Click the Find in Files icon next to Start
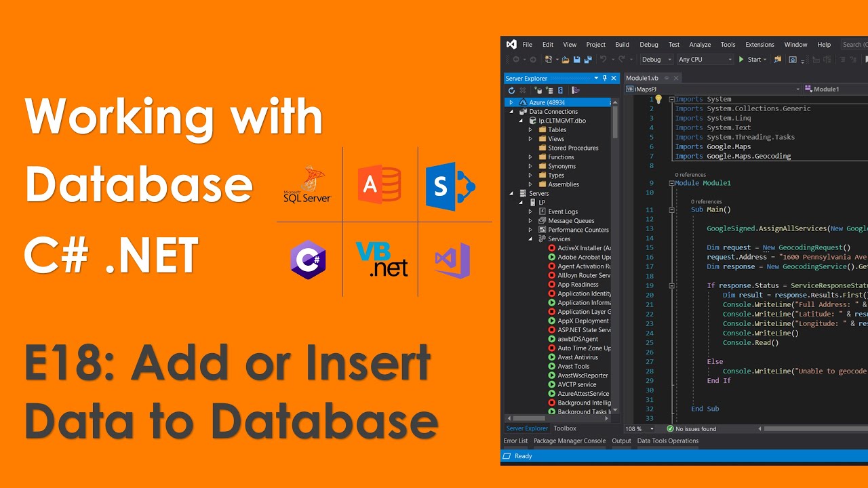This screenshot has width=868, height=488. (x=777, y=60)
